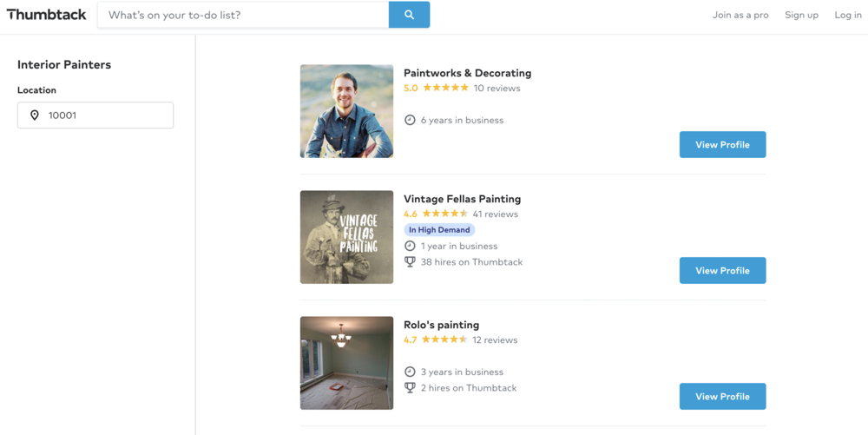Click the magnifying glass search icon
This screenshot has width=868, height=435.
pyautogui.click(x=409, y=15)
